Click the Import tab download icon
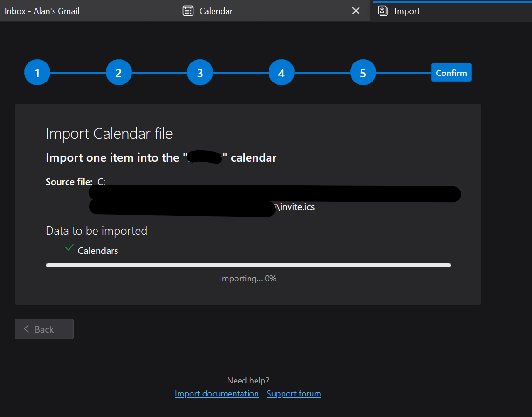532x417 pixels. point(383,11)
